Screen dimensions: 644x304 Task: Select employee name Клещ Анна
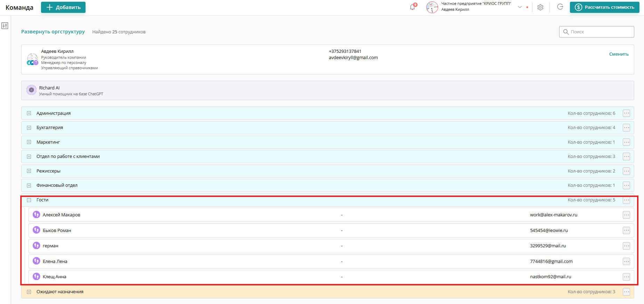(x=55, y=277)
